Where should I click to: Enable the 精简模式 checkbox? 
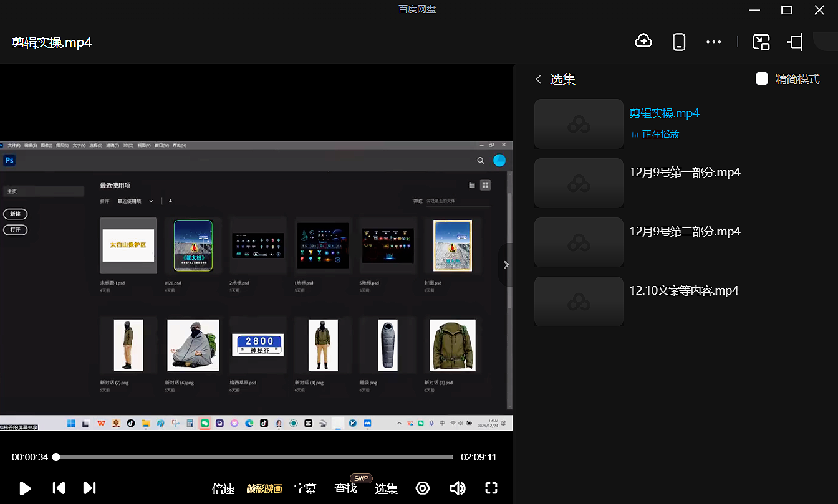[x=761, y=78]
